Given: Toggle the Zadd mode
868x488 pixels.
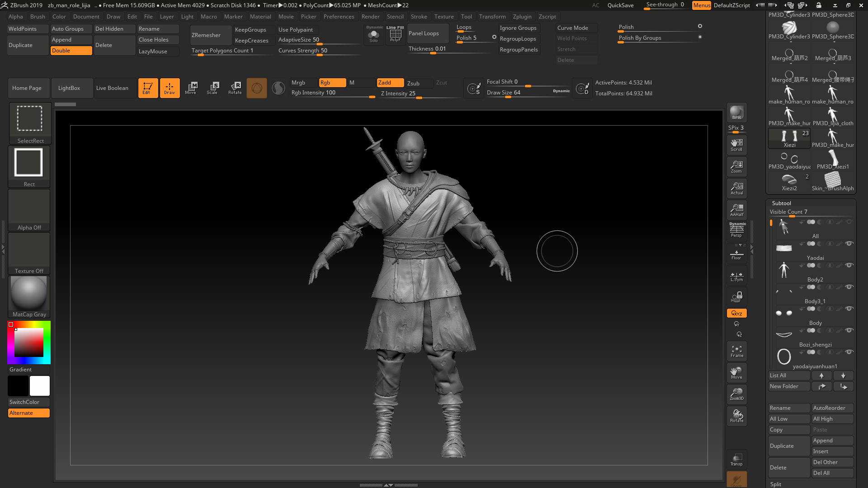Looking at the screenshot, I should click(390, 83).
